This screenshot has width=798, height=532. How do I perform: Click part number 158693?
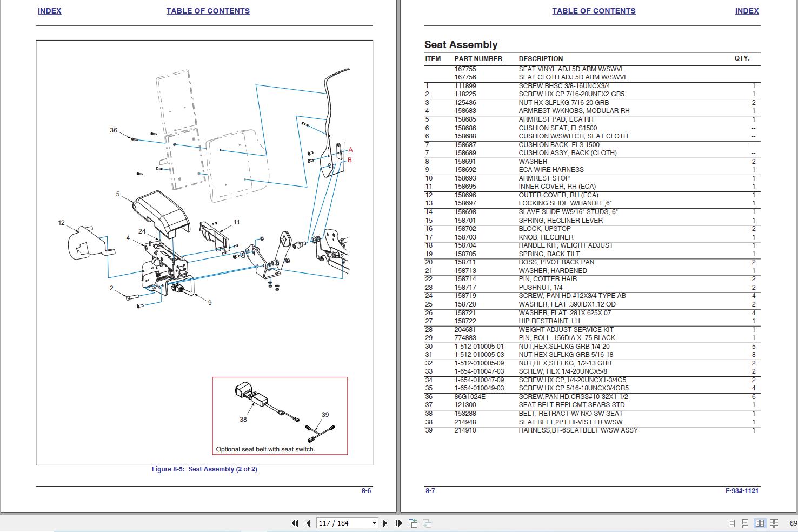coord(465,178)
